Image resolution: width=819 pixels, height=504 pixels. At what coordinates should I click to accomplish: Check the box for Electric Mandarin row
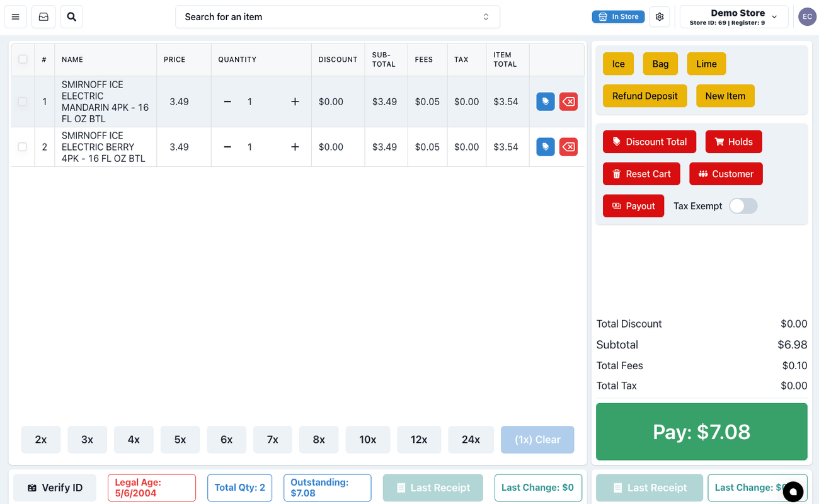pos(23,101)
